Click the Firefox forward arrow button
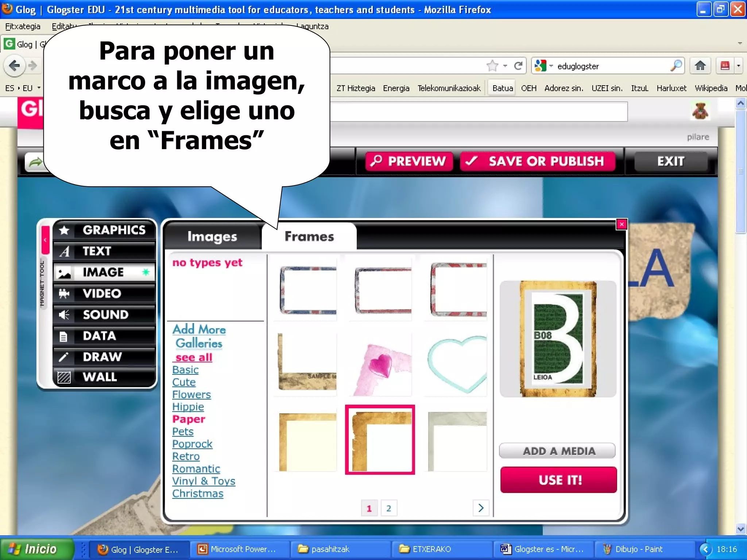747x560 pixels. 33,66
